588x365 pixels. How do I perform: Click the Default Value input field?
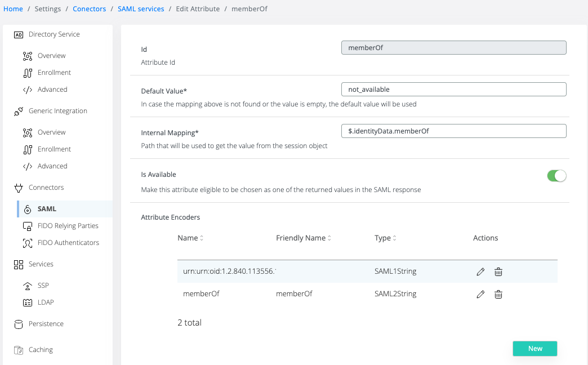(x=453, y=90)
